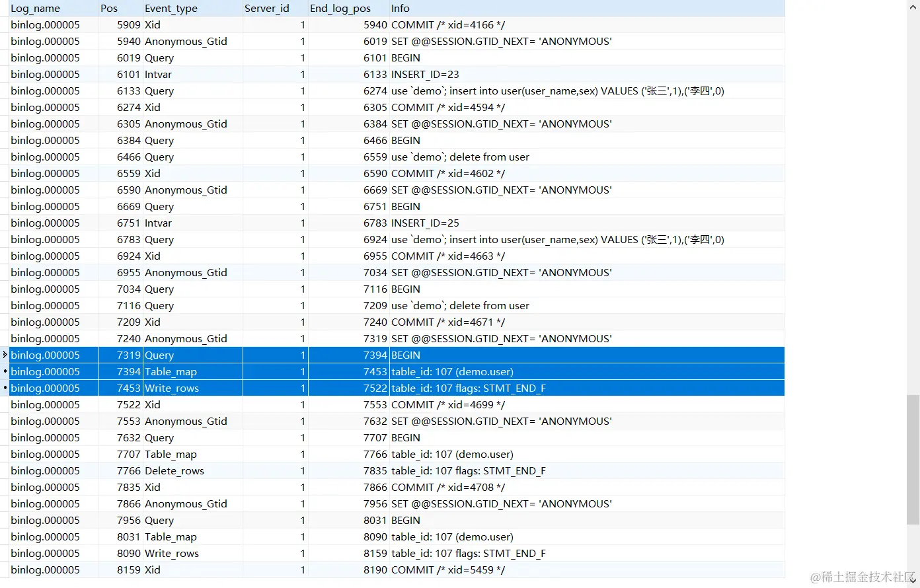Click End_log_pos 6019 cell
This screenshot has width=920, height=588.
point(348,42)
